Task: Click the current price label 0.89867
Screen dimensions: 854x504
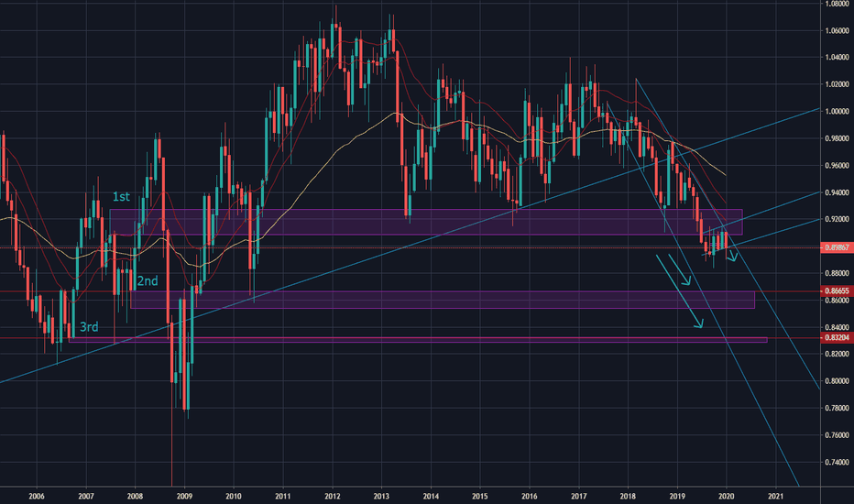Action: 838,247
